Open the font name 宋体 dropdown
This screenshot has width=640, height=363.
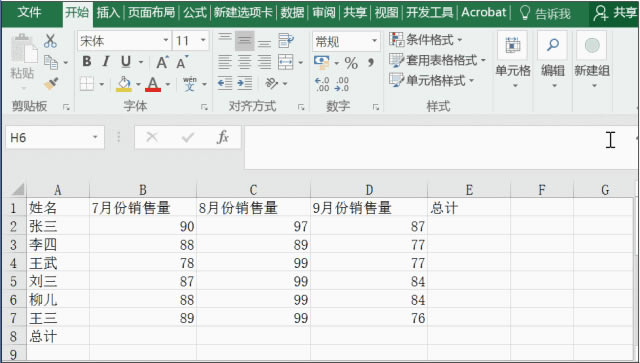(x=166, y=40)
